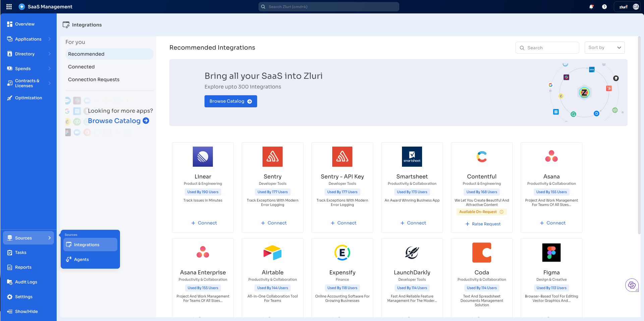This screenshot has width=644, height=321.
Task: Click the Sentry app logo
Action: pos(273,157)
